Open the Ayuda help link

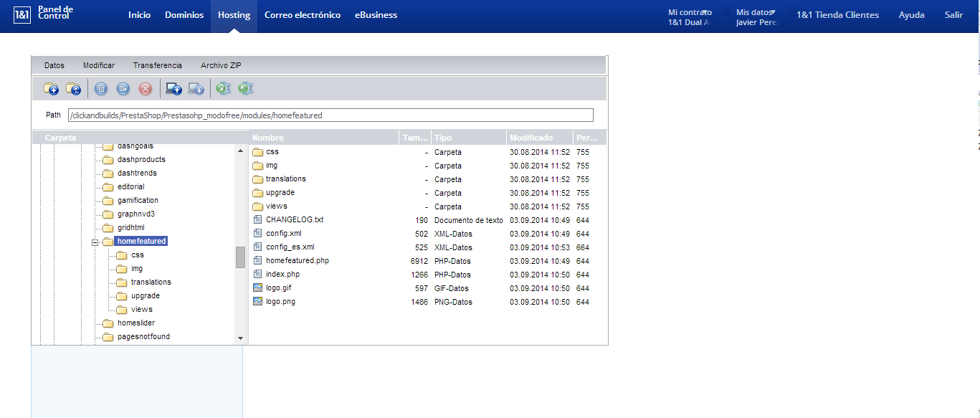(912, 15)
